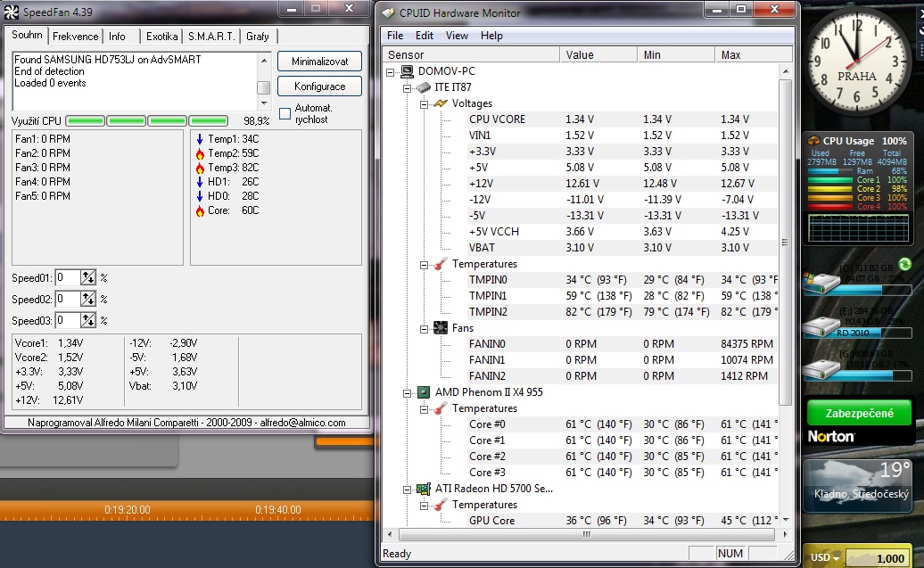Collapse the AMD Phenom II X4 955 node
The height and width of the screenshot is (568, 924).
(408, 392)
